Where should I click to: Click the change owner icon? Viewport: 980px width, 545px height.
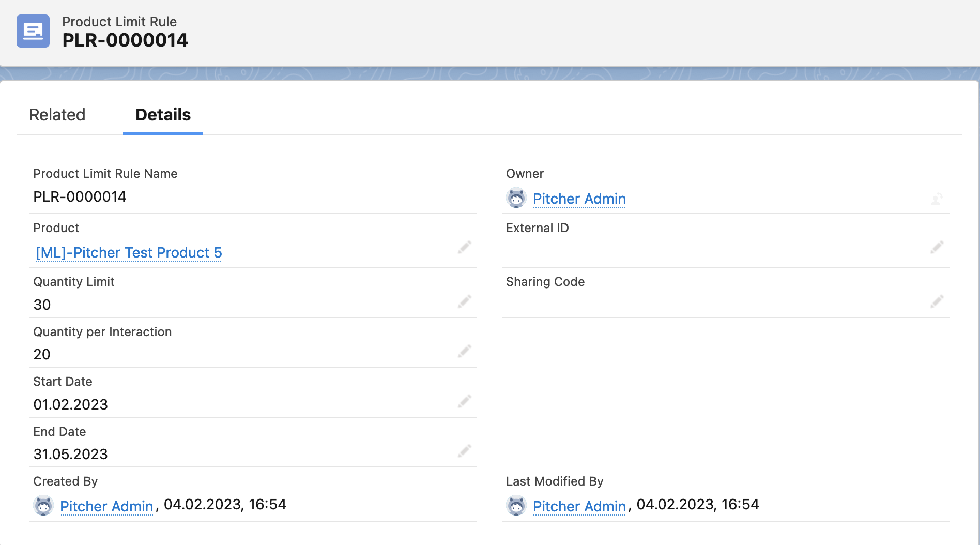pos(937,199)
